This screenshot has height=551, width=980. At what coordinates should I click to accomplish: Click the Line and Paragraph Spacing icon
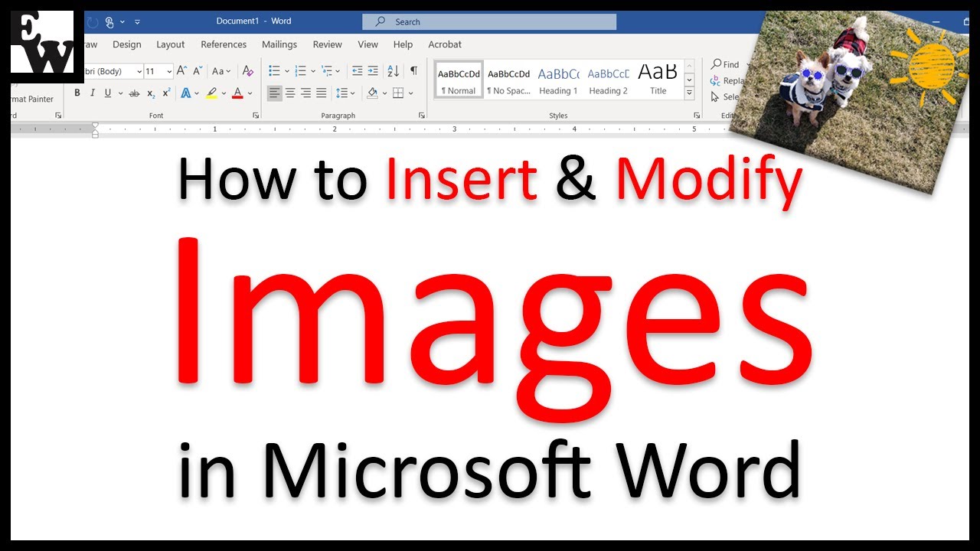pos(341,93)
